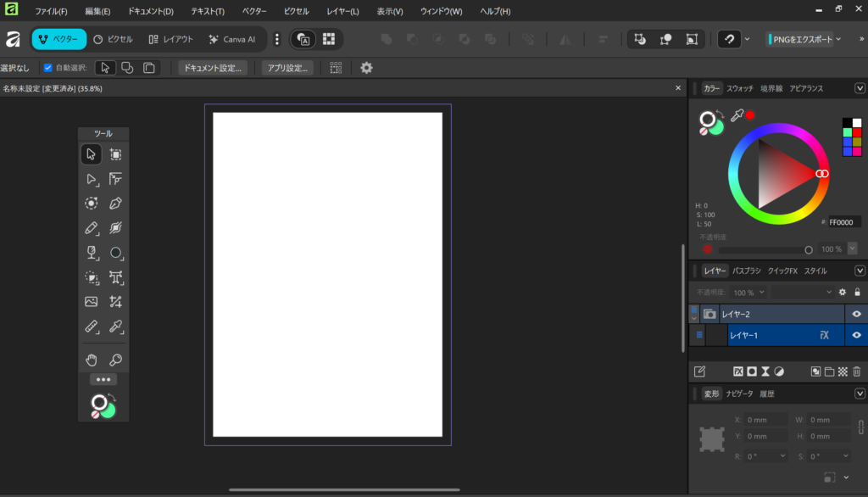Hide レイヤー2 with its eye icon
The image size is (868, 497).
click(x=856, y=314)
